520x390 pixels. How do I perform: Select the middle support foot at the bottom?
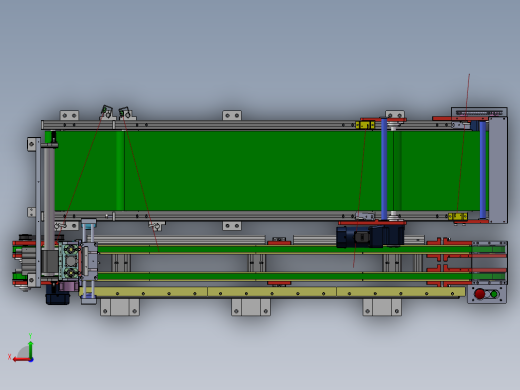tap(251, 307)
